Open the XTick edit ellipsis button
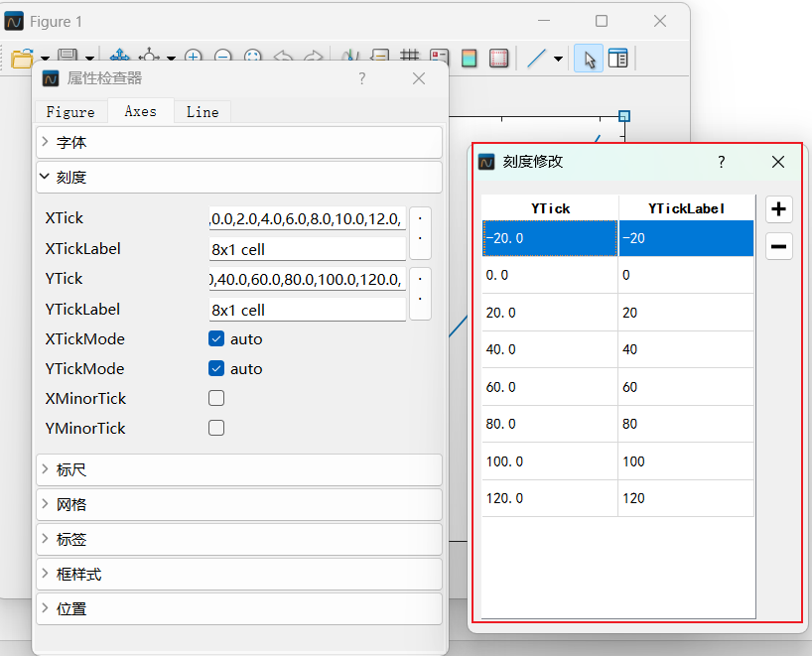The width and height of the screenshot is (812, 656). [x=420, y=233]
